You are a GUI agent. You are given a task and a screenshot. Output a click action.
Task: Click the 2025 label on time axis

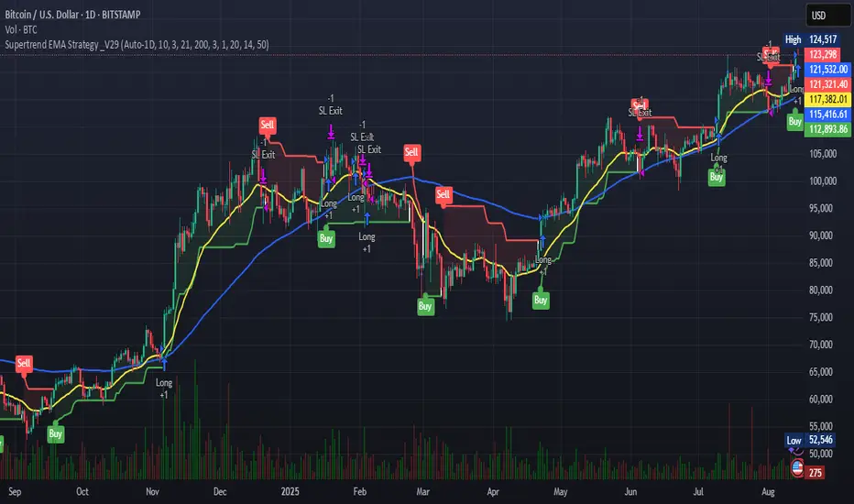tap(290, 491)
